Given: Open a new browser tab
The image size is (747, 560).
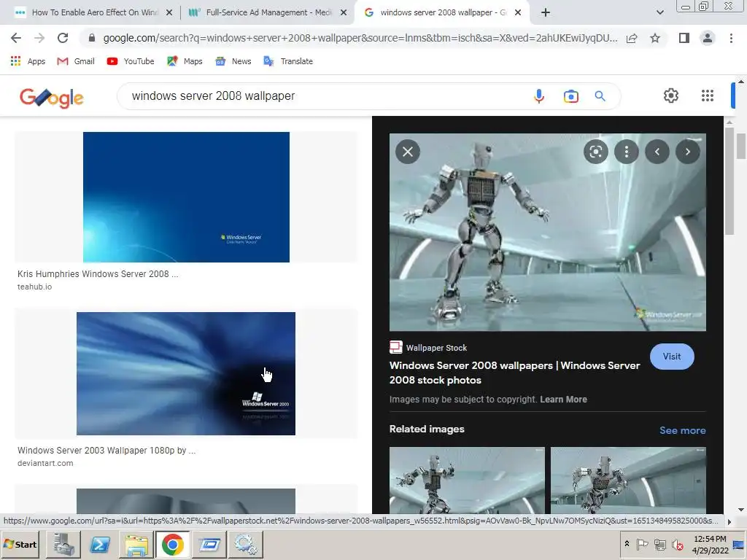Looking at the screenshot, I should [546, 13].
